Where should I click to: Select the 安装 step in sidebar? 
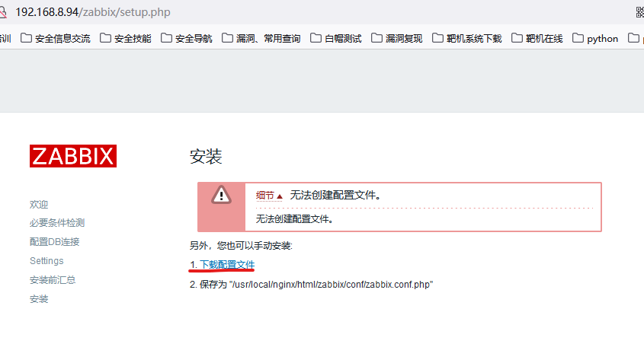click(x=39, y=299)
